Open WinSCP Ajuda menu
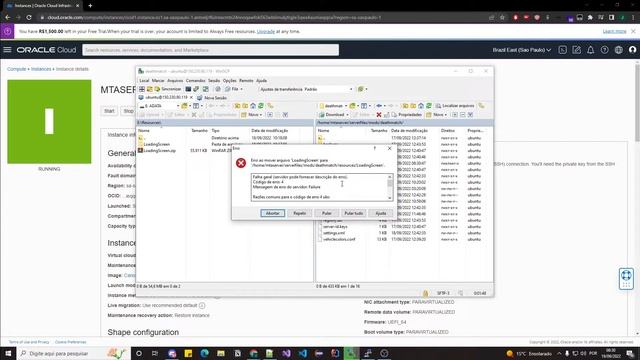Image resolution: width=640 pixels, height=360 pixels. click(261, 80)
